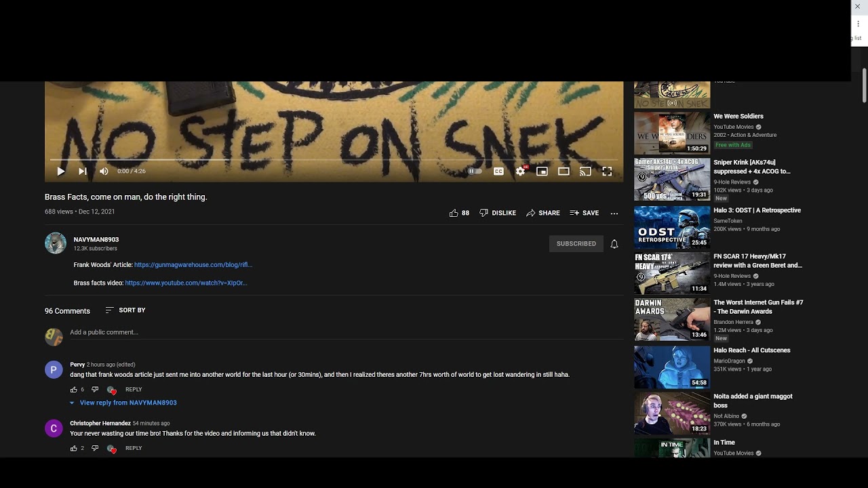Open Christopher Hernandez's avatar

click(x=54, y=428)
